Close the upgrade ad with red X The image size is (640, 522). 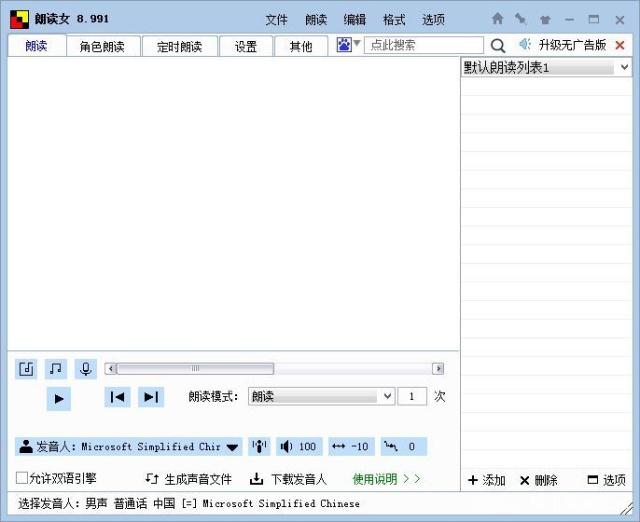coord(620,45)
